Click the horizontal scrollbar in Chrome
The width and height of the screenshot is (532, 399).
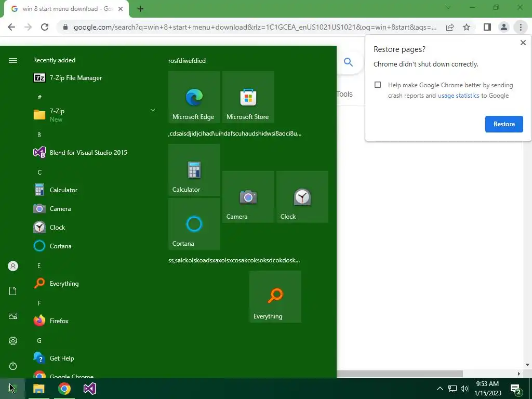coord(400,374)
